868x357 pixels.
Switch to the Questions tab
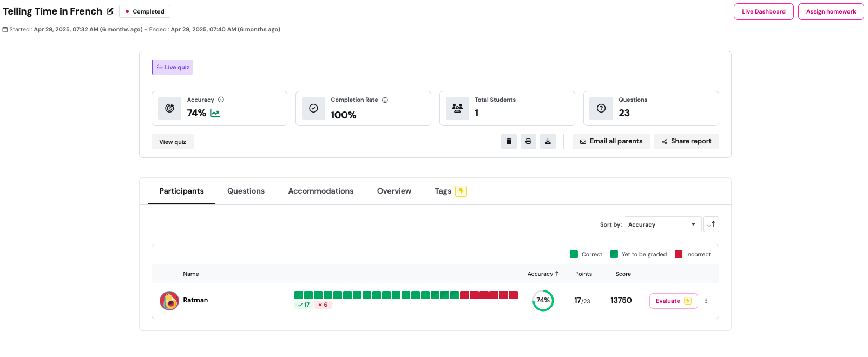click(246, 191)
